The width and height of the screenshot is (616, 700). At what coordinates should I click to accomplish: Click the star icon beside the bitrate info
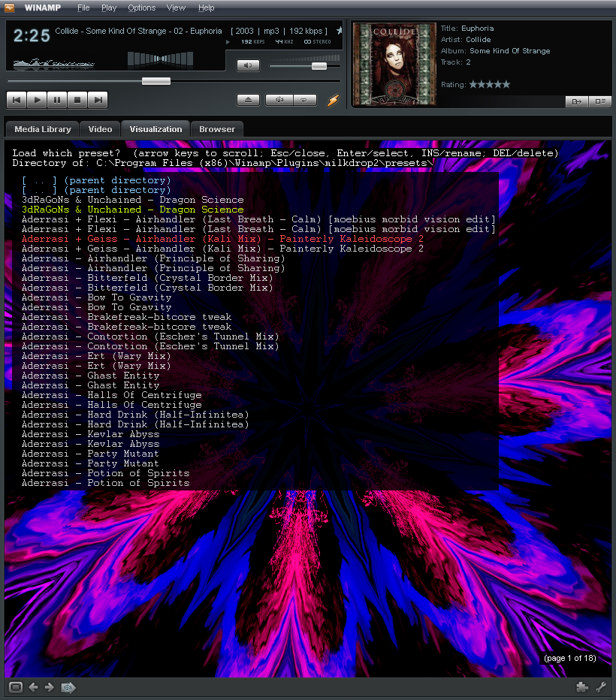pyautogui.click(x=340, y=30)
